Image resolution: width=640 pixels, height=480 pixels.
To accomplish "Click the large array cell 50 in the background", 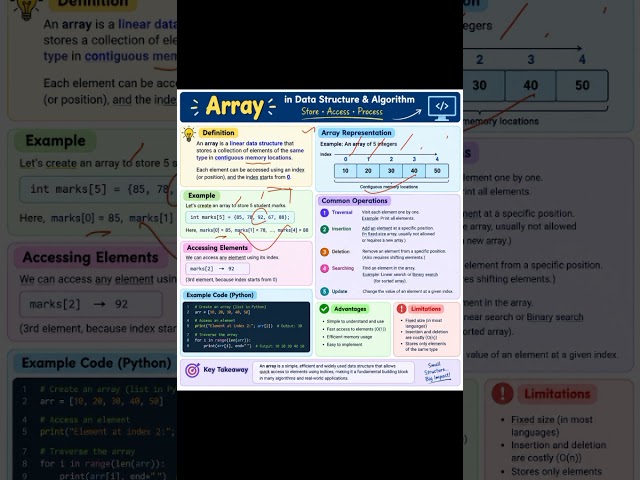I will pos(582,85).
